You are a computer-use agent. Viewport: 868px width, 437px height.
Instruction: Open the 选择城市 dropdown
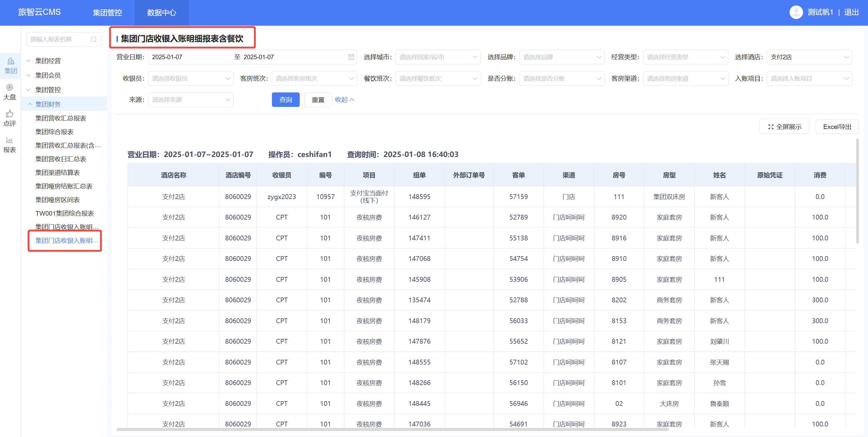[x=438, y=57]
